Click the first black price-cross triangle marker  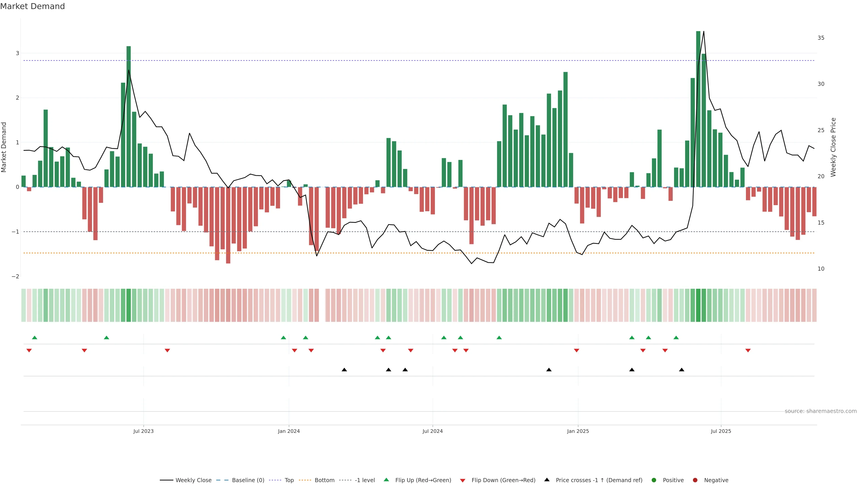(344, 370)
